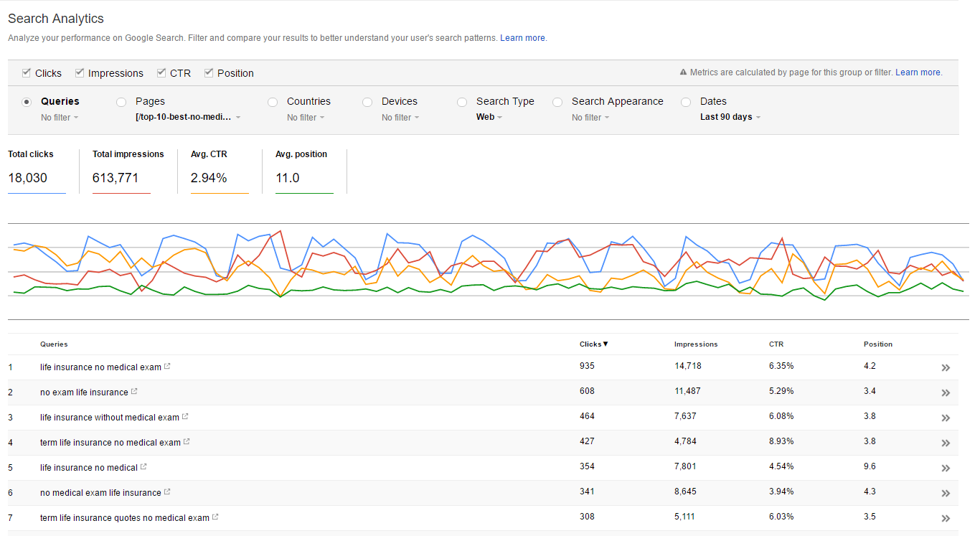Click query 'no medical exam life insurance'
Image resolution: width=980 pixels, height=536 pixels.
coord(100,493)
